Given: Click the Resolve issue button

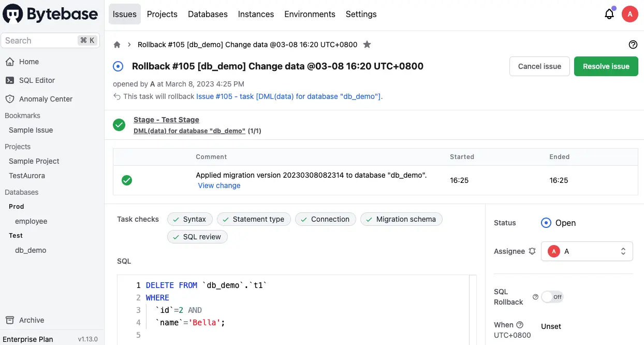Looking at the screenshot, I should pyautogui.click(x=606, y=66).
